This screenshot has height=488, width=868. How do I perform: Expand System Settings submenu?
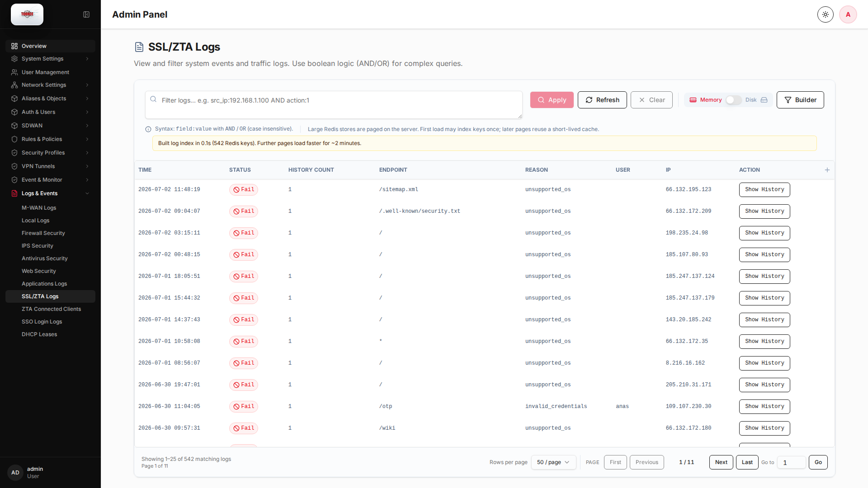tap(87, 59)
